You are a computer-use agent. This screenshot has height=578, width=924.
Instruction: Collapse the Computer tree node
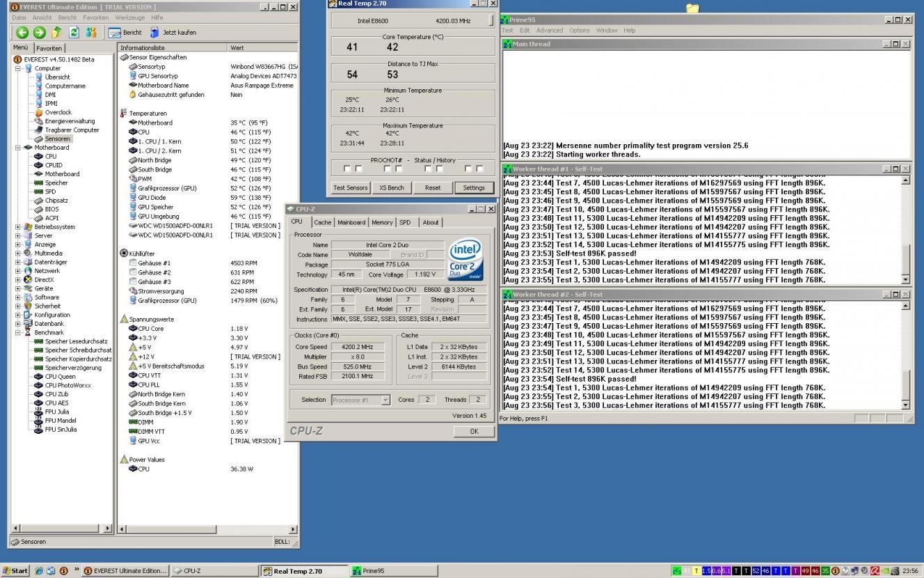[x=18, y=68]
